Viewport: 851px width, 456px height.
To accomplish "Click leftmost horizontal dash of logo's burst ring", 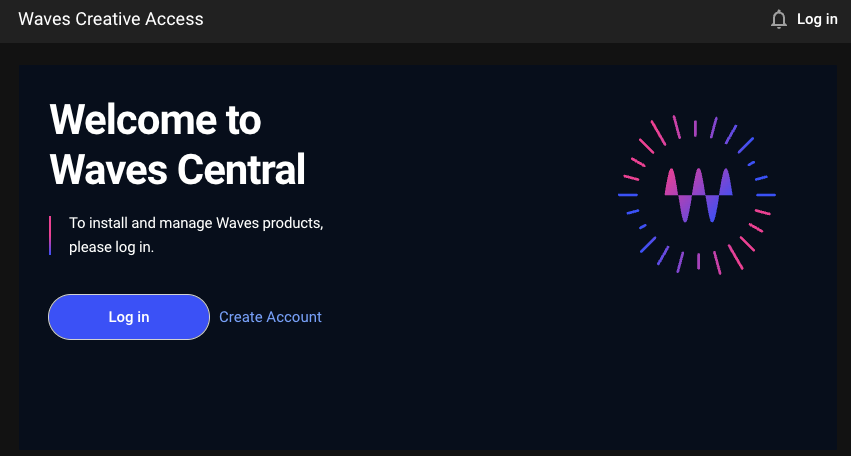I will point(628,195).
